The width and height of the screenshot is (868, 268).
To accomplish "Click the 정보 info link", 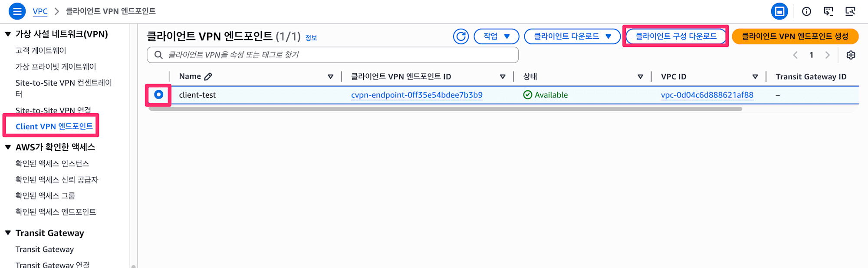I will pyautogui.click(x=311, y=38).
